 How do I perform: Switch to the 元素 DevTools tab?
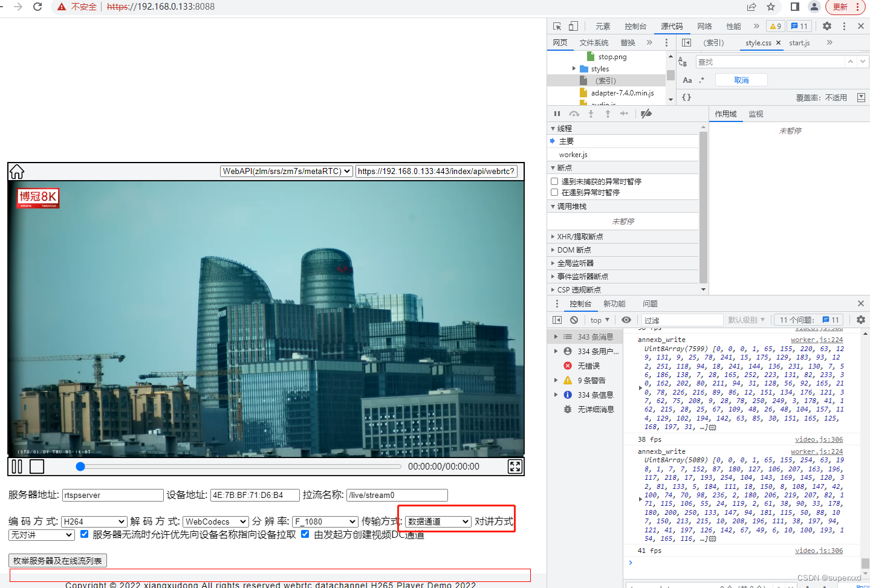point(603,26)
